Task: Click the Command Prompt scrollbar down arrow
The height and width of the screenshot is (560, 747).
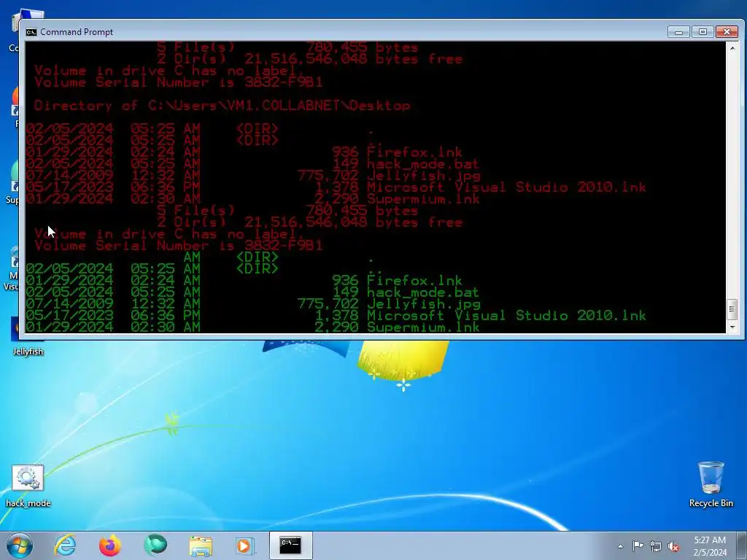Action: pyautogui.click(x=732, y=327)
